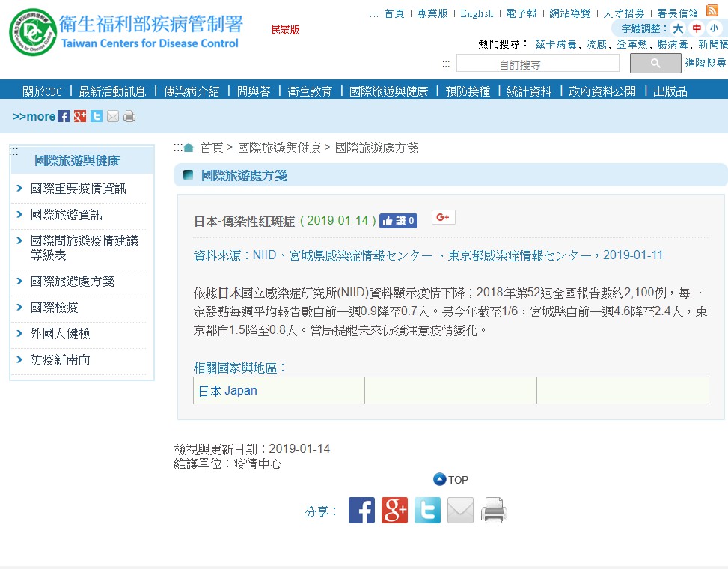Open 人才招募 link

click(x=623, y=13)
